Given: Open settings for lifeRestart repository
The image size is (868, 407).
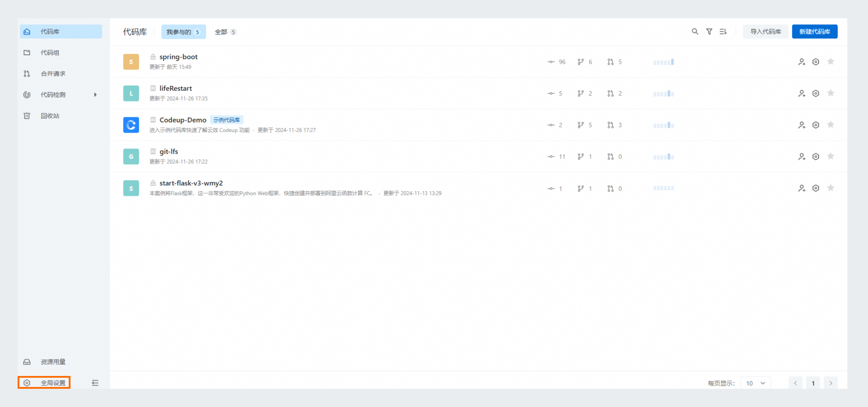Looking at the screenshot, I should click(815, 93).
